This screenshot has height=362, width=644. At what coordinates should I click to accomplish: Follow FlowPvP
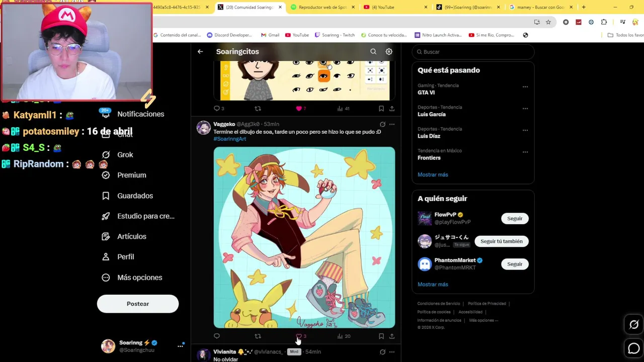point(515,219)
